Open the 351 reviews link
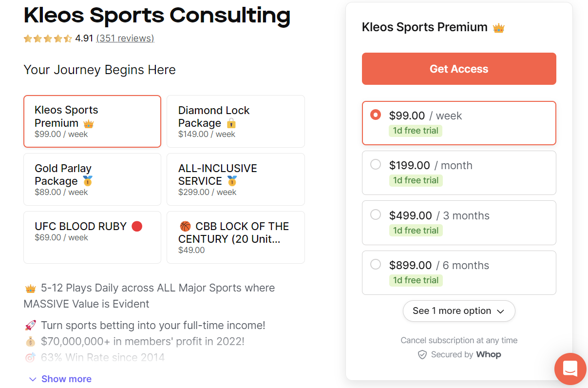The height and width of the screenshot is (388, 588). (x=125, y=38)
